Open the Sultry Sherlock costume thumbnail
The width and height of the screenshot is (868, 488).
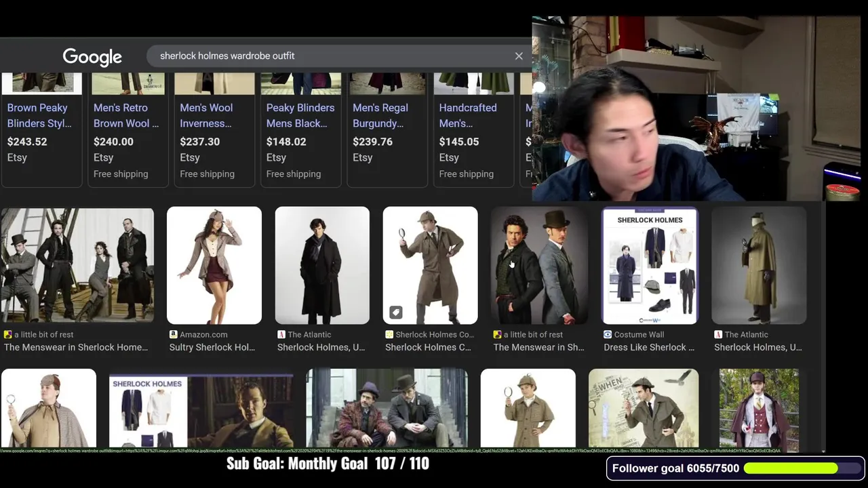[x=214, y=265]
